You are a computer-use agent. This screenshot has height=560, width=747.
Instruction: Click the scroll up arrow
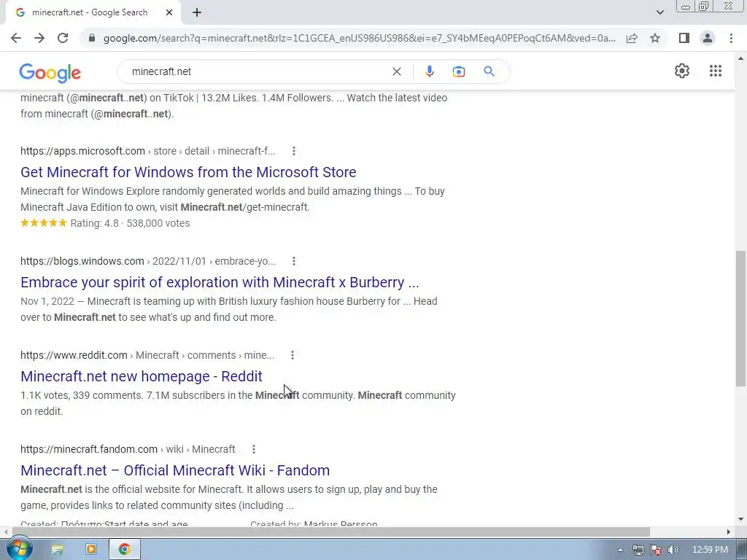[x=741, y=58]
